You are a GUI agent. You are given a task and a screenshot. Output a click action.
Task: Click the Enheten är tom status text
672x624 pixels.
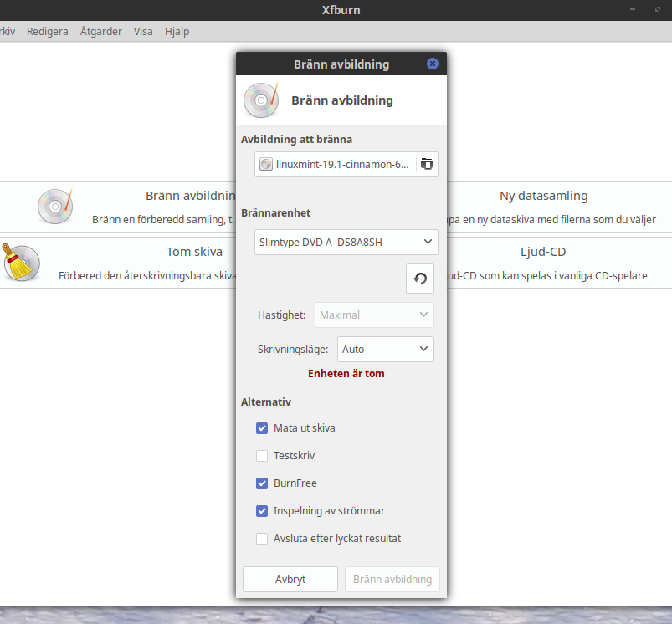pyautogui.click(x=346, y=374)
